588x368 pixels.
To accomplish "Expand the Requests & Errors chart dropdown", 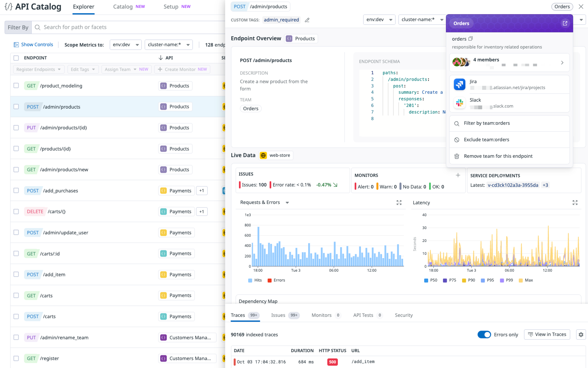I will (x=287, y=203).
